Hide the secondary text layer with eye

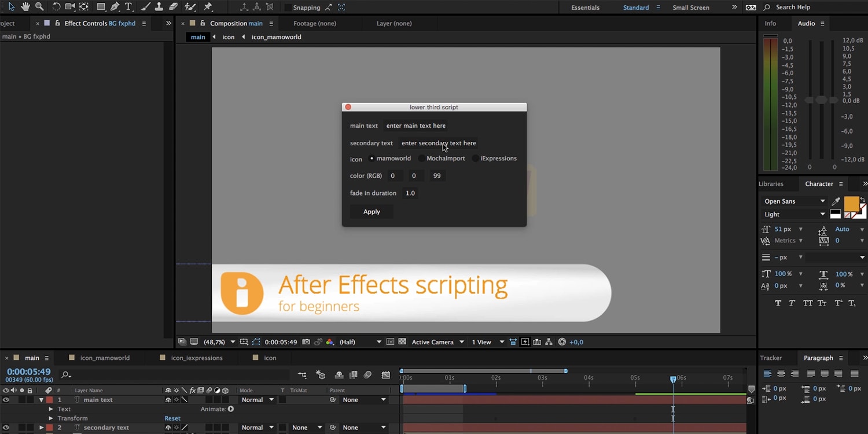click(6, 428)
